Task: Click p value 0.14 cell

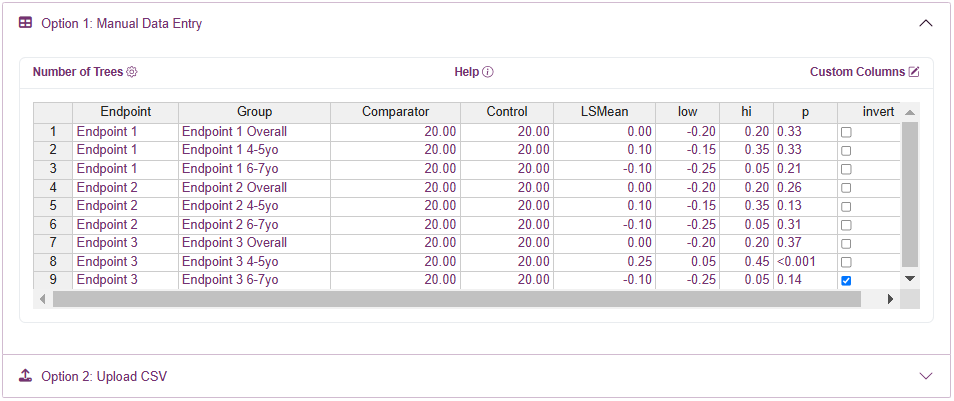Action: 806,280
